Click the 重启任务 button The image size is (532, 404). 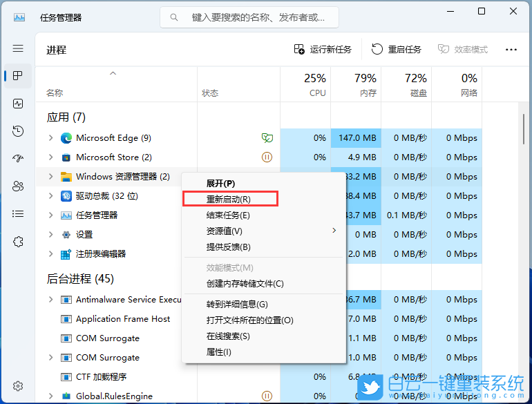tap(397, 50)
